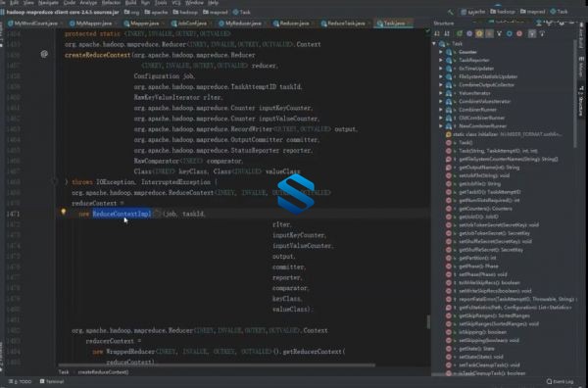This screenshot has width=588, height=388.
Task: Expand the OldCombinerRunner node
Action: (441, 119)
